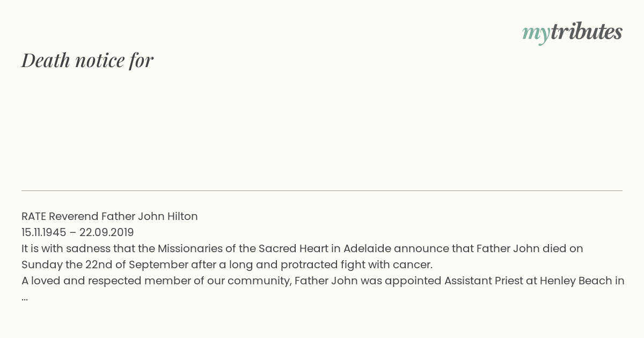Viewport: 644px width, 338px height.
Task: Click the death date 22.09.2019
Action: tap(107, 232)
